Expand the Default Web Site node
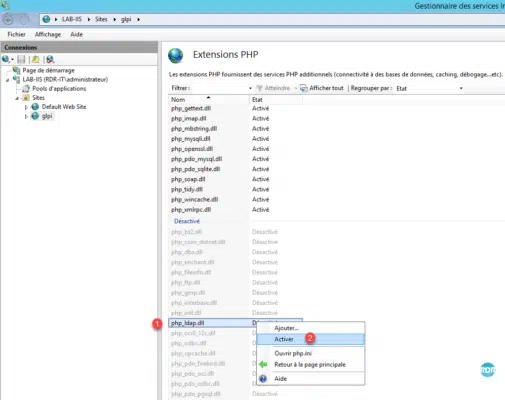This screenshot has height=400, width=505. tap(26, 107)
